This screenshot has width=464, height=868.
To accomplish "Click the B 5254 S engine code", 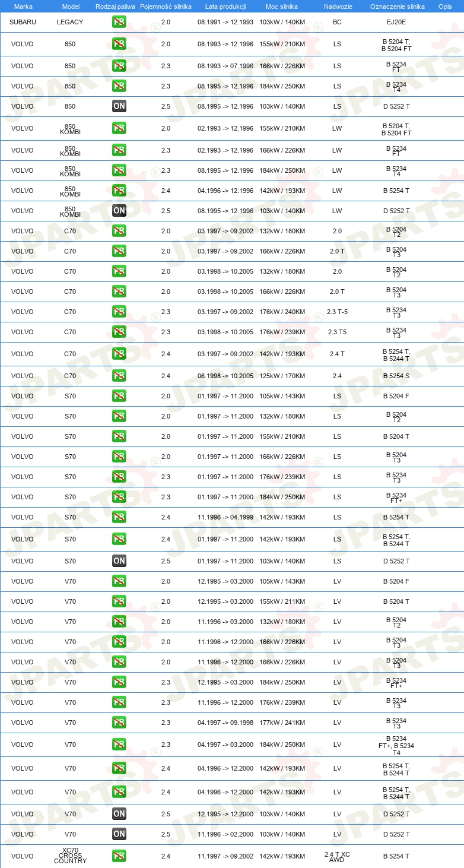I will click(396, 376).
